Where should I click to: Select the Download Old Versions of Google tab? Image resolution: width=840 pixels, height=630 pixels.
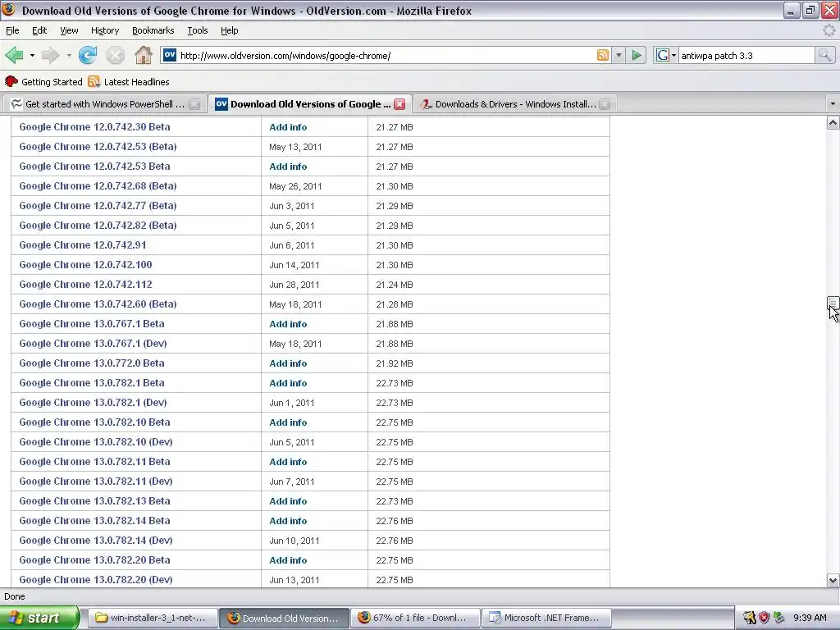click(308, 104)
